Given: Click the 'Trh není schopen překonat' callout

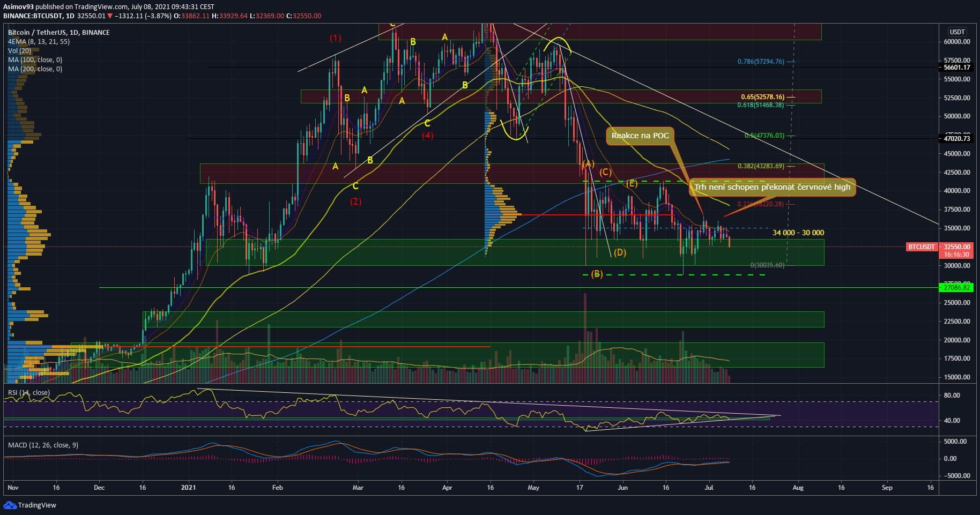Looking at the screenshot, I should 772,187.
